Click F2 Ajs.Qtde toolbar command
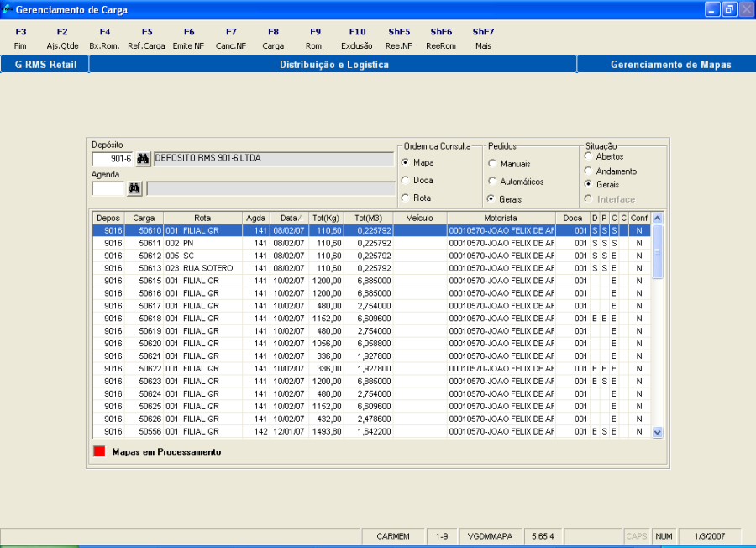 [62, 39]
